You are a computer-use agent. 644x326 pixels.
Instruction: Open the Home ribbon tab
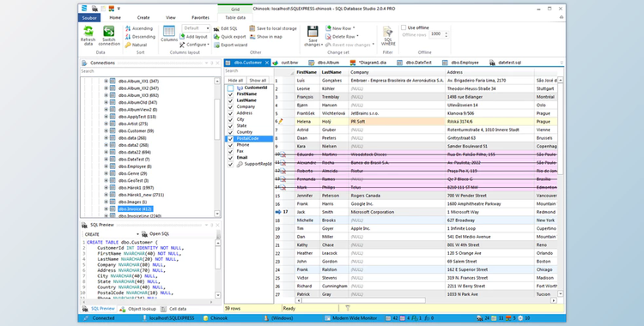pos(115,18)
